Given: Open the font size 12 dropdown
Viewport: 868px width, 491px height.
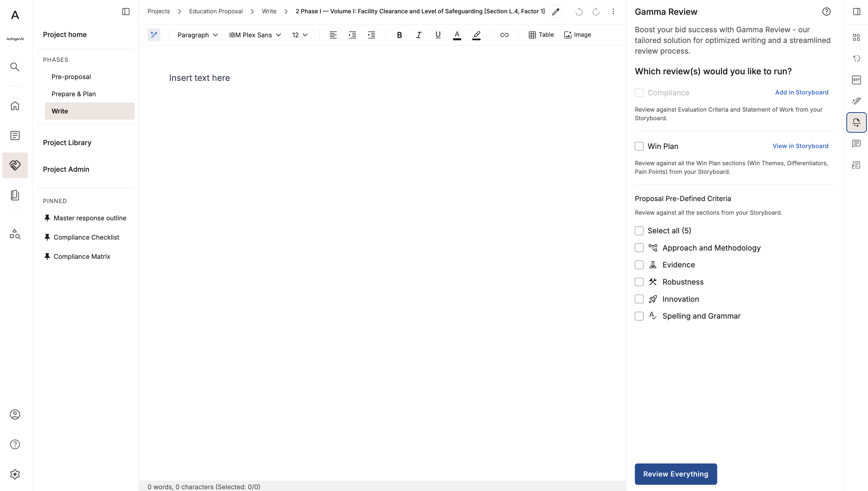Looking at the screenshot, I should pyautogui.click(x=300, y=35).
